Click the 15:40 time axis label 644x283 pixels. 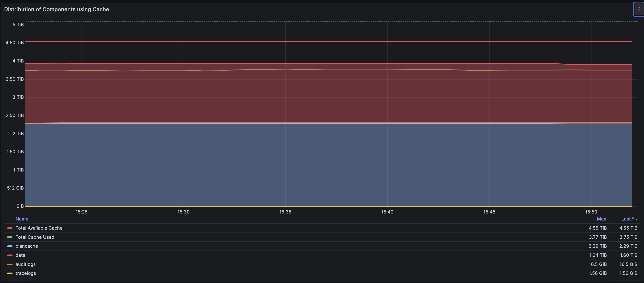(387, 212)
